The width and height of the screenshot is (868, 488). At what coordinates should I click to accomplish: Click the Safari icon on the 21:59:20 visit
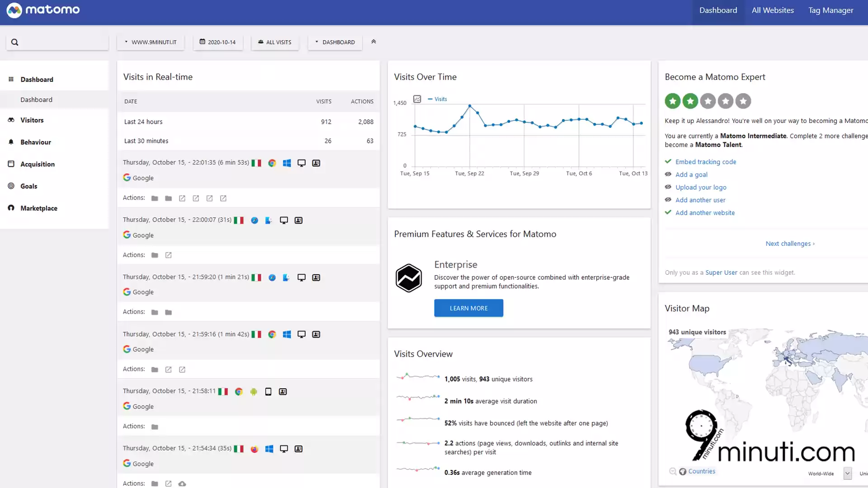[x=272, y=277]
